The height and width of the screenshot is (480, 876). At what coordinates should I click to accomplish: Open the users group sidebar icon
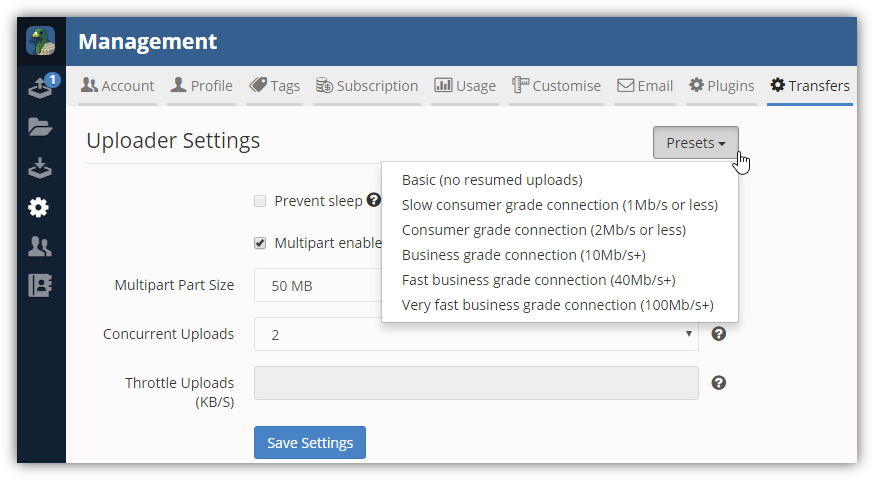pyautogui.click(x=40, y=246)
